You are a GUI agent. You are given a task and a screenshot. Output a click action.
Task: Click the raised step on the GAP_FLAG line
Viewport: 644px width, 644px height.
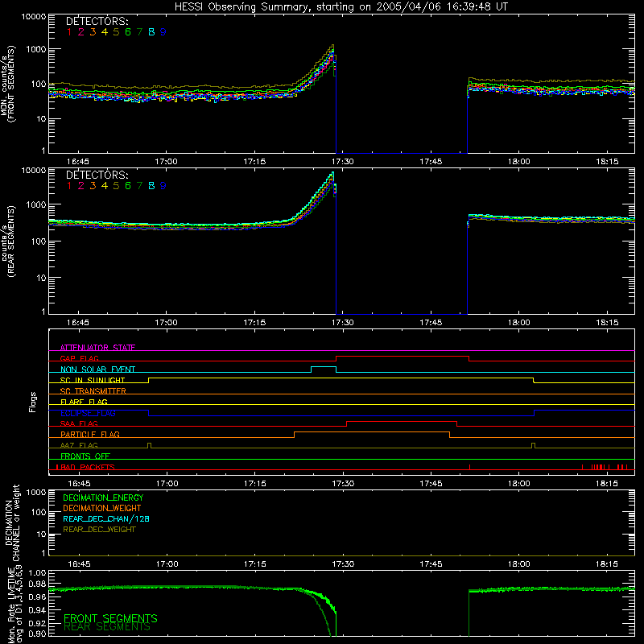pos(402,357)
